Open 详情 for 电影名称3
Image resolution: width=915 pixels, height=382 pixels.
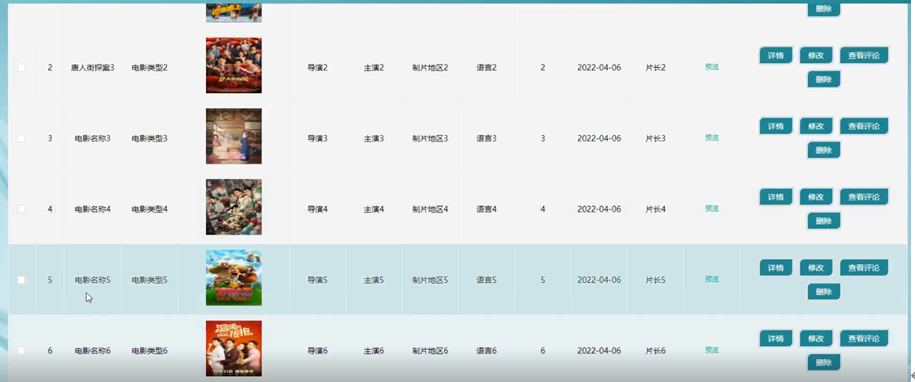click(776, 126)
